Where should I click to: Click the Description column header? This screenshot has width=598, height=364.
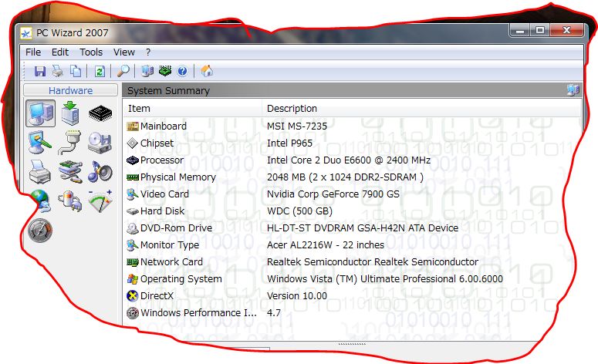(421, 108)
